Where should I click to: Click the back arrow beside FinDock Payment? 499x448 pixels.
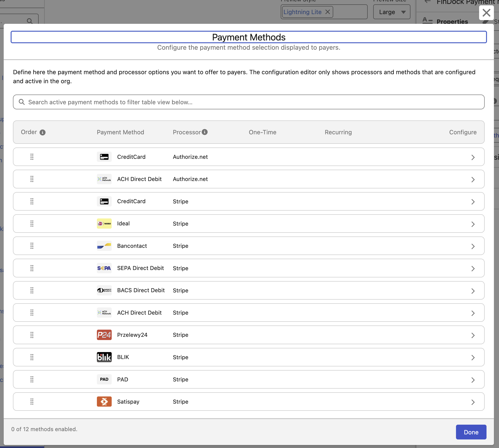click(x=428, y=2)
